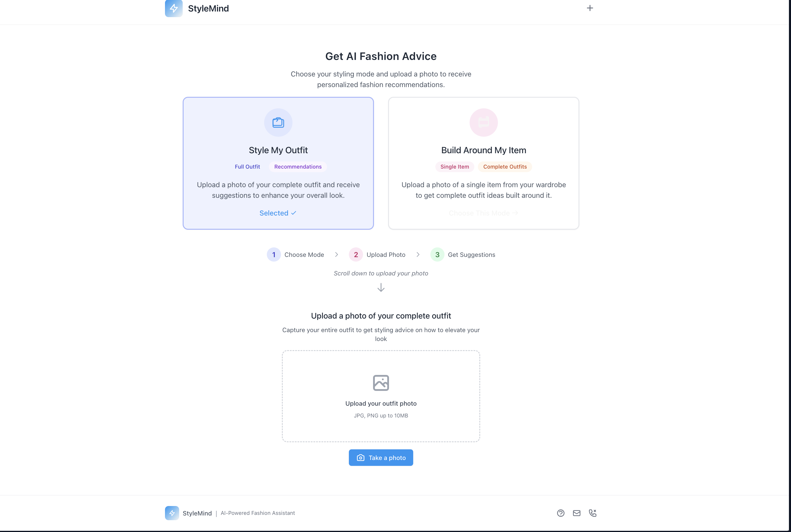Click the Take a photo button
The image size is (791, 532).
click(381, 458)
